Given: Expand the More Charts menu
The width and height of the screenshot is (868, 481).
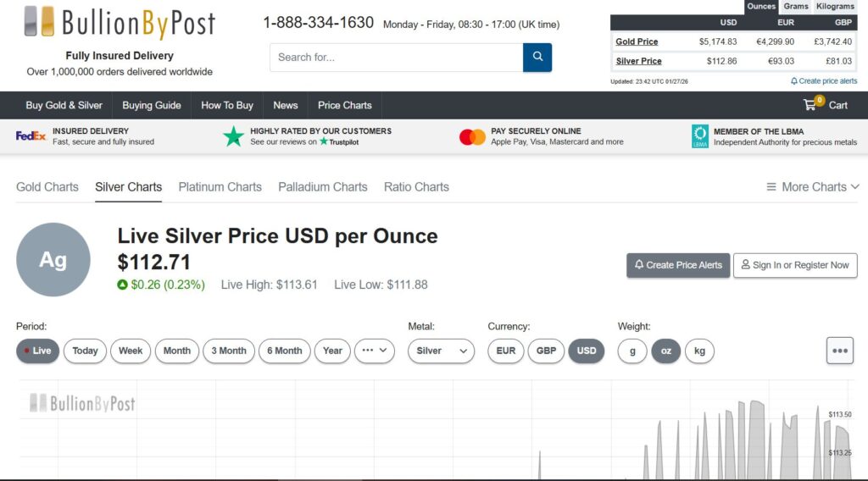Looking at the screenshot, I should pyautogui.click(x=813, y=186).
